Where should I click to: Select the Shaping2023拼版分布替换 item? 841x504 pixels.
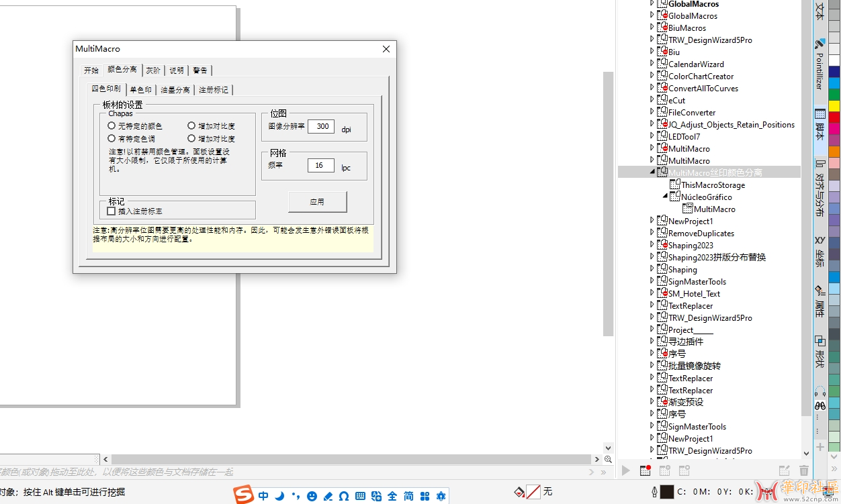pyautogui.click(x=717, y=257)
